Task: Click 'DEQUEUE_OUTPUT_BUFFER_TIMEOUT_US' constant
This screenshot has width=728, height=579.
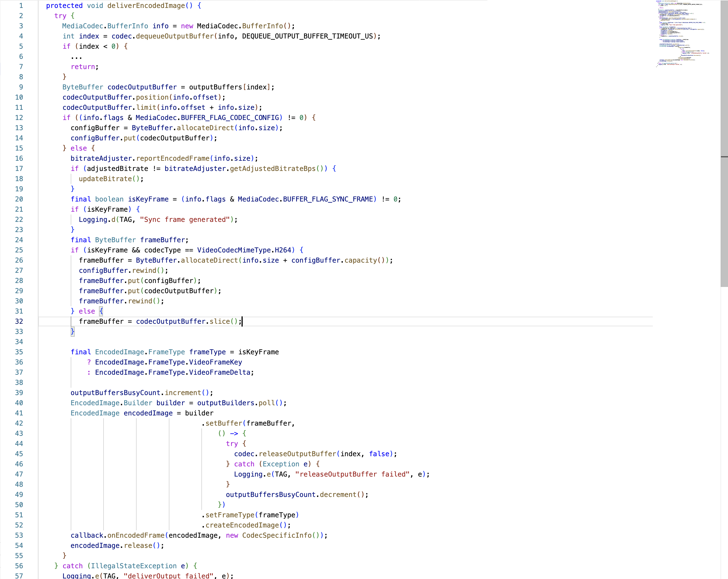Action: pos(308,36)
